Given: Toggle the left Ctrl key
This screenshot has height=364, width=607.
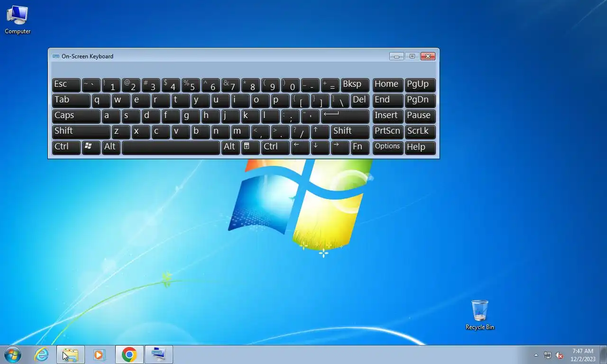Looking at the screenshot, I should pos(66,147).
